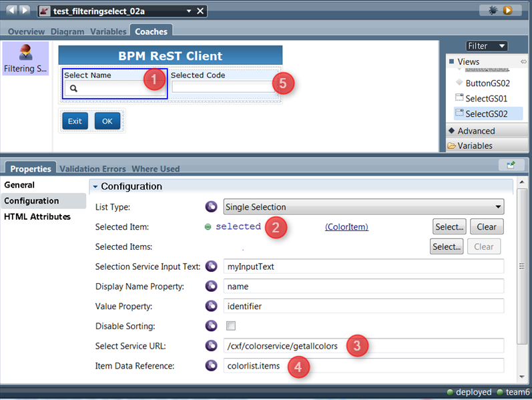Click the Select Service URL field

[x=364, y=346]
